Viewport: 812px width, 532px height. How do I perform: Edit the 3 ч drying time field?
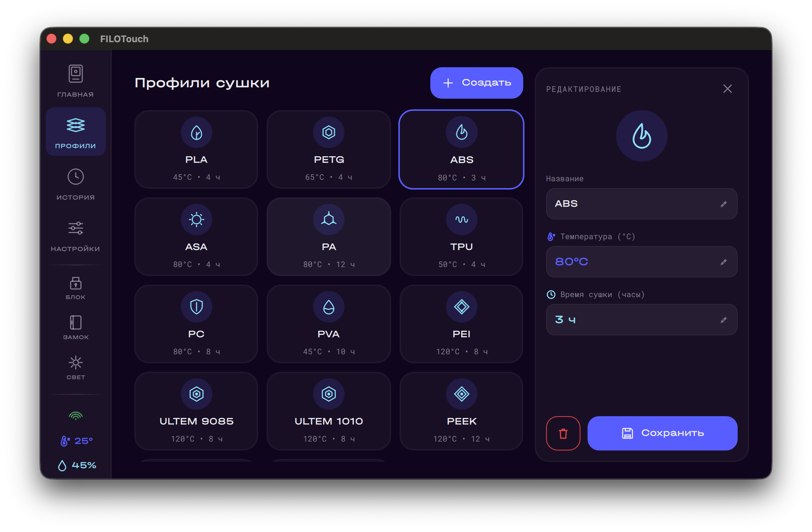tap(641, 320)
